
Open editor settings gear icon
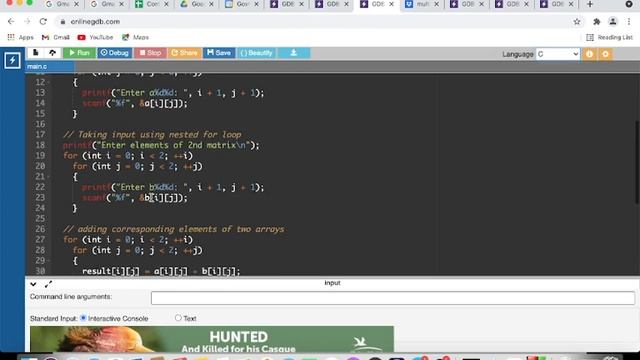tap(605, 54)
